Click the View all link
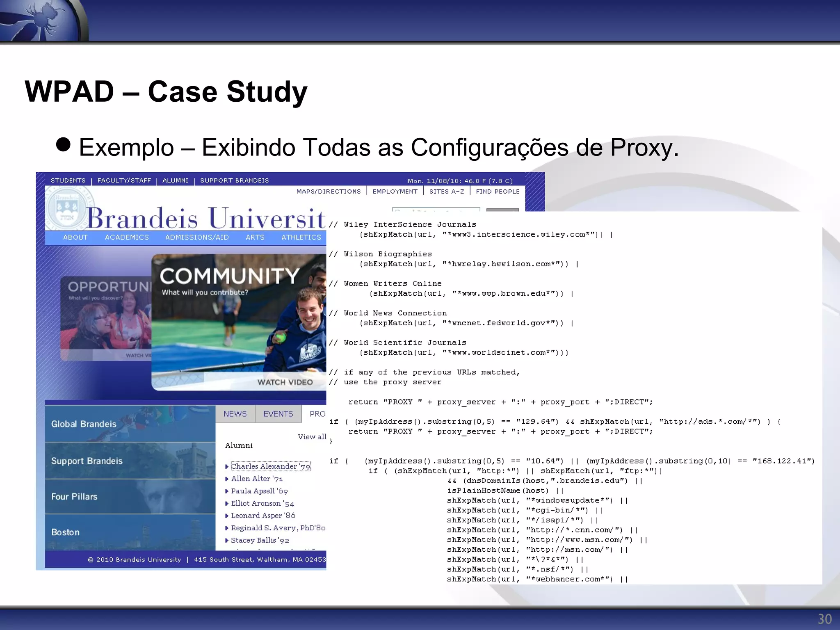The height and width of the screenshot is (630, 840). [312, 437]
